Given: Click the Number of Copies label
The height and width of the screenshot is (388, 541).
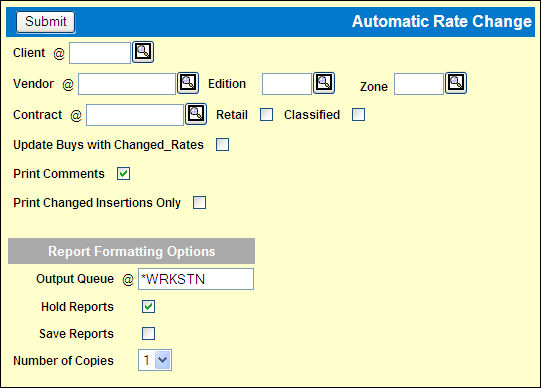Looking at the screenshot, I should (x=63, y=361).
